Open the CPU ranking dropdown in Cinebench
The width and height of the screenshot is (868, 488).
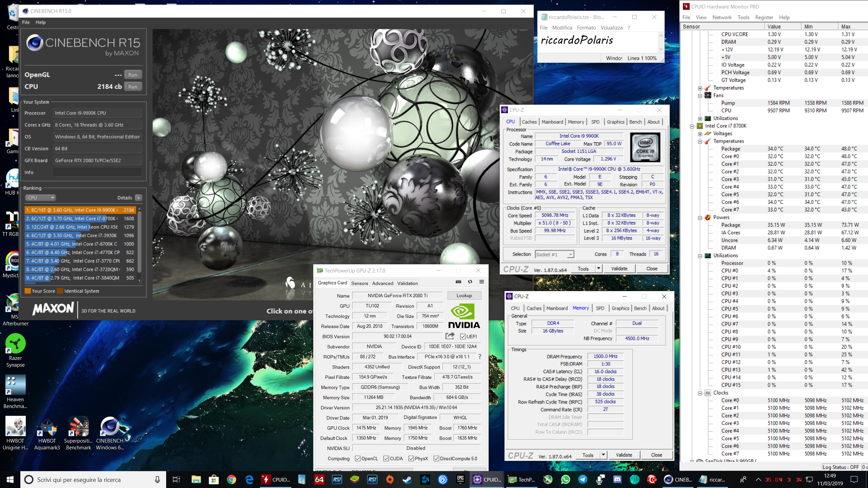coord(40,198)
